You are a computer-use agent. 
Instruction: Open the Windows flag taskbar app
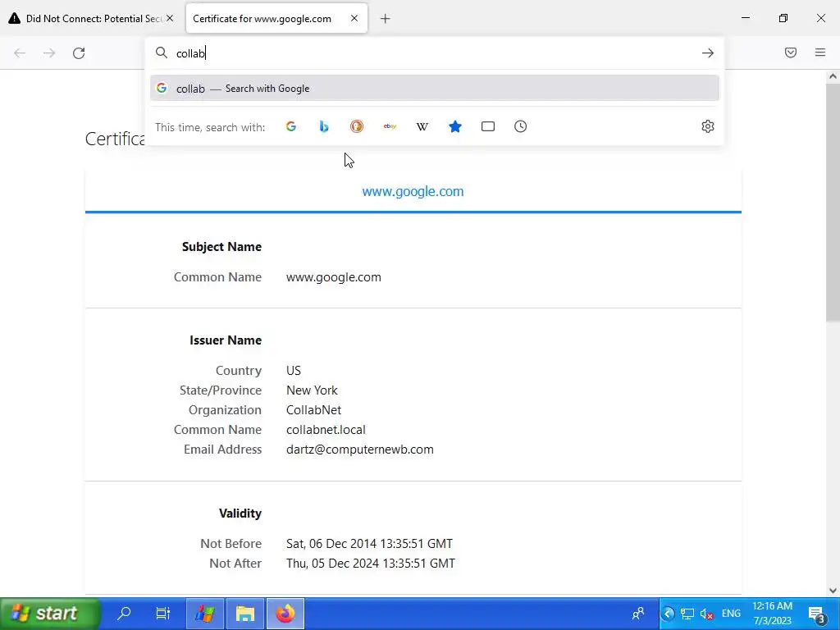(204, 614)
